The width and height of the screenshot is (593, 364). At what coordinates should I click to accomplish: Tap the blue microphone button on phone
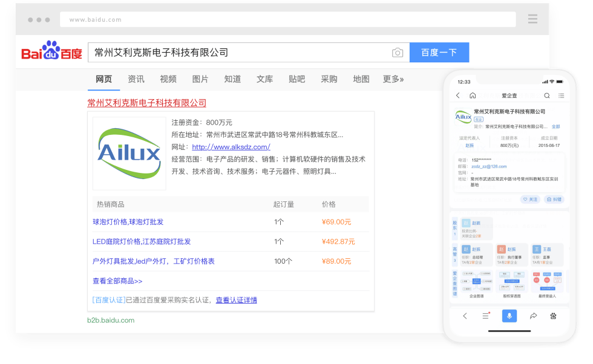[x=509, y=316]
